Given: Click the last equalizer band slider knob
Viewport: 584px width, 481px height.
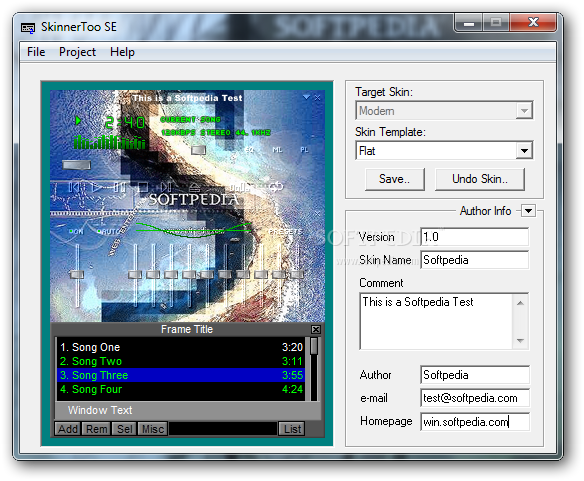Looking at the screenshot, I should [x=297, y=275].
